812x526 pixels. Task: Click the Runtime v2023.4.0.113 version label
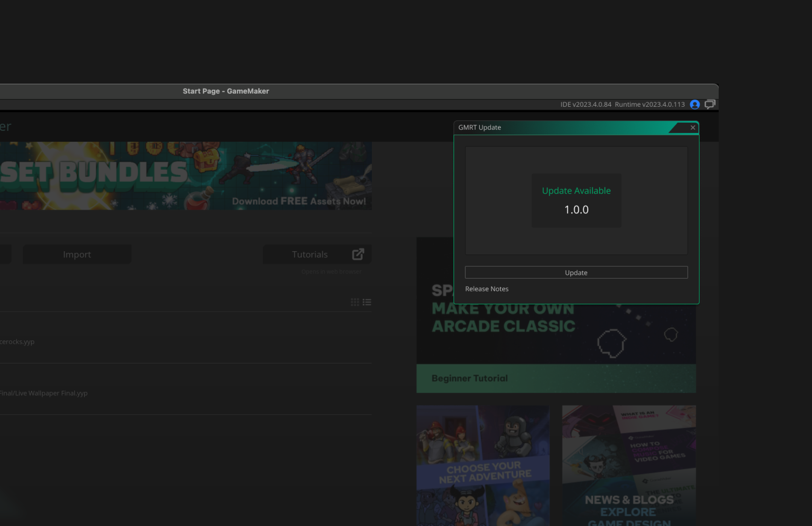click(649, 104)
